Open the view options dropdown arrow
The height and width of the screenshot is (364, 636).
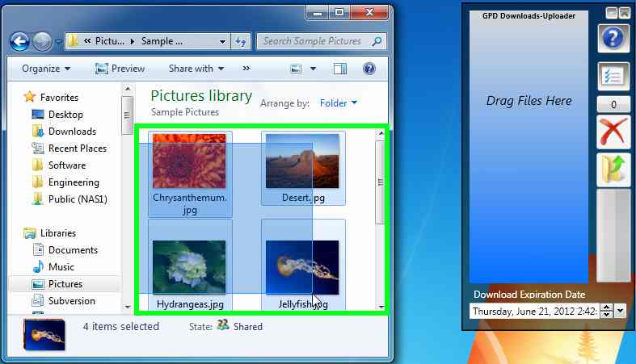click(x=313, y=69)
